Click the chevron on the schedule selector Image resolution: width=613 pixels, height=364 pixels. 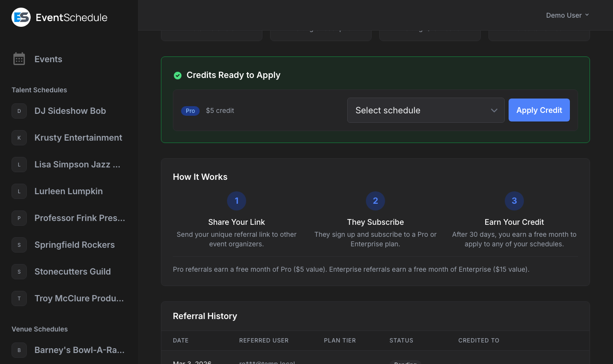[x=494, y=110]
